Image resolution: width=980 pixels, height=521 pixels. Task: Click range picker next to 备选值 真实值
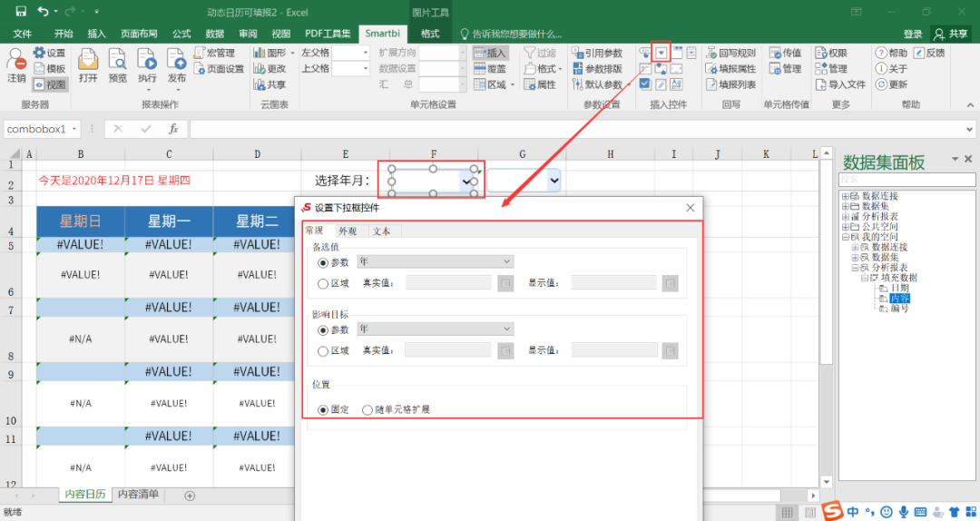[x=505, y=284]
